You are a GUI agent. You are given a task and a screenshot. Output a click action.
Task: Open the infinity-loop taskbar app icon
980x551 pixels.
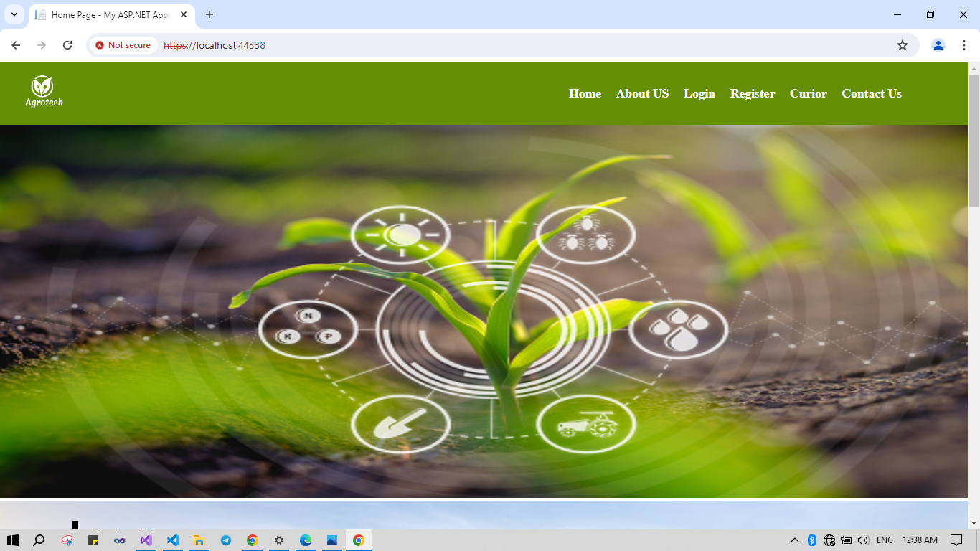click(120, 540)
